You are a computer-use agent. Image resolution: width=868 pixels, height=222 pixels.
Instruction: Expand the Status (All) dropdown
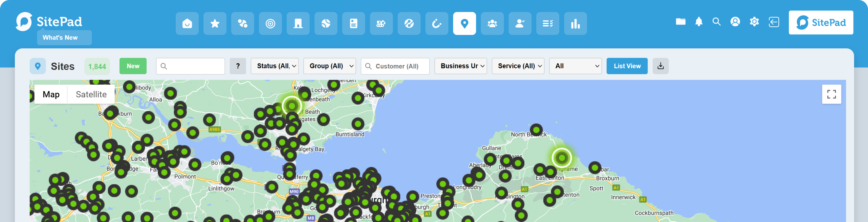[x=275, y=66]
